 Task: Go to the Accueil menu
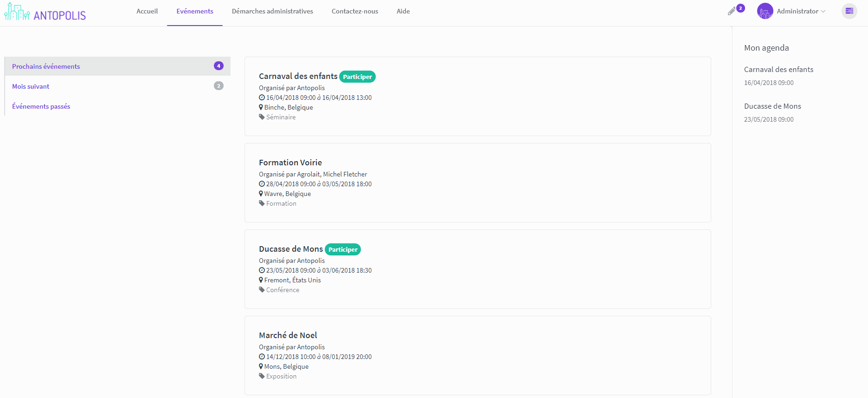click(x=147, y=11)
